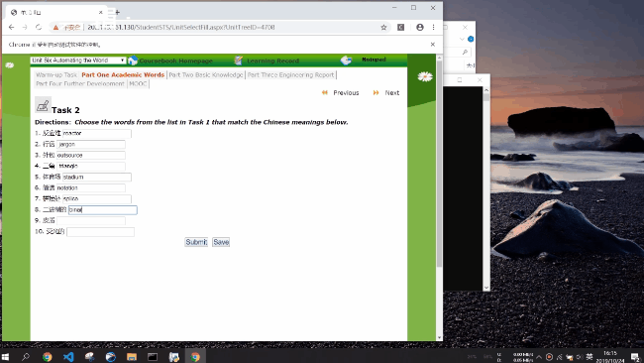
Task: Click the Notepad icon in green header
Action: 346,60
